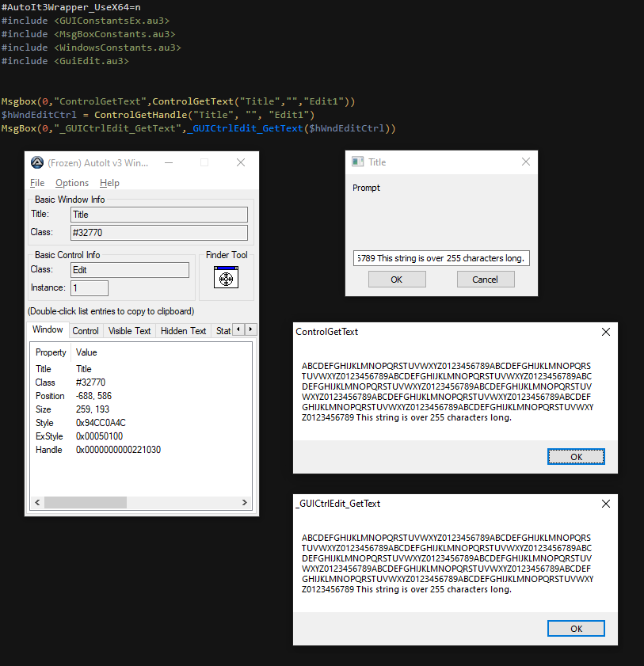
Task: Click the GUIConstantsEx.au3 include line
Action: (86, 21)
